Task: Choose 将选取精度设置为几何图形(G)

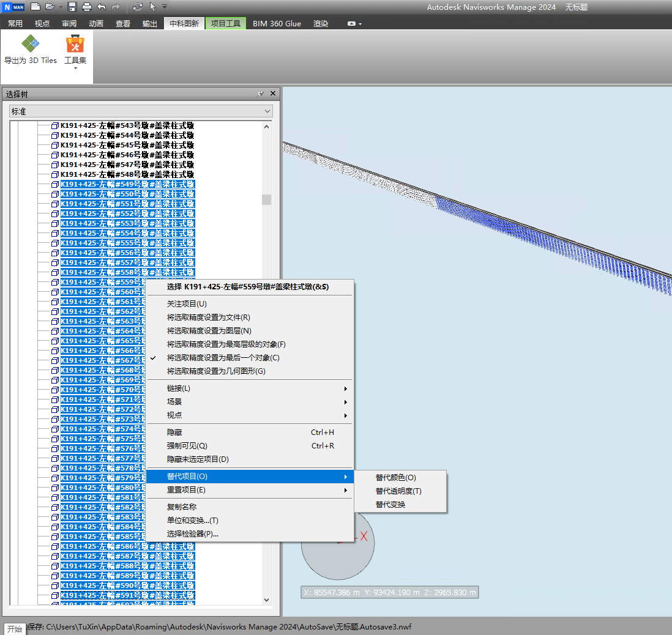Action: click(x=250, y=371)
